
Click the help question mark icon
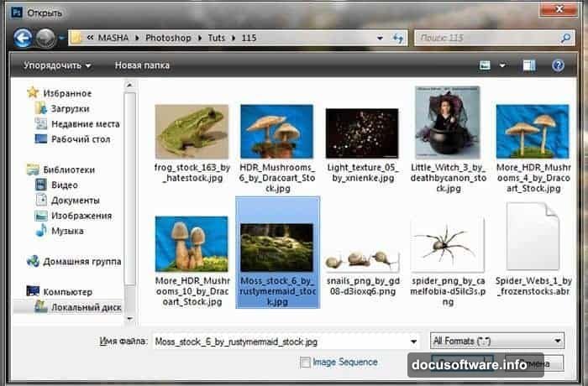[x=557, y=65]
